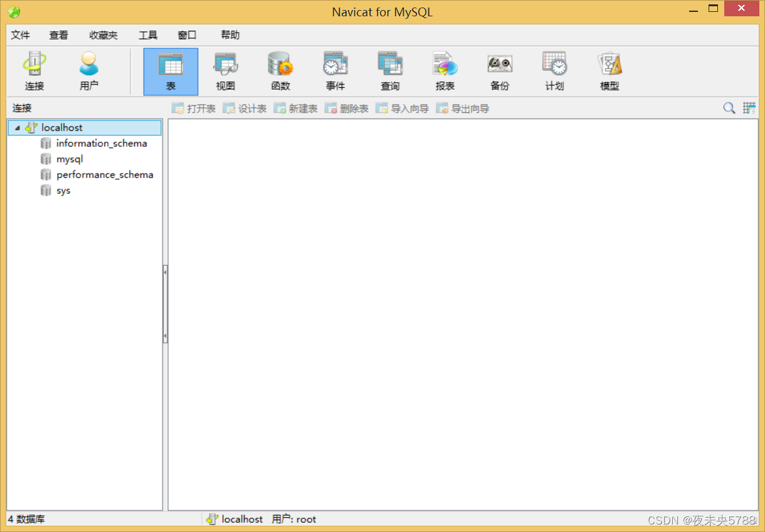Click the Navicat app icon in title bar
The width and height of the screenshot is (765, 532).
tap(14, 12)
